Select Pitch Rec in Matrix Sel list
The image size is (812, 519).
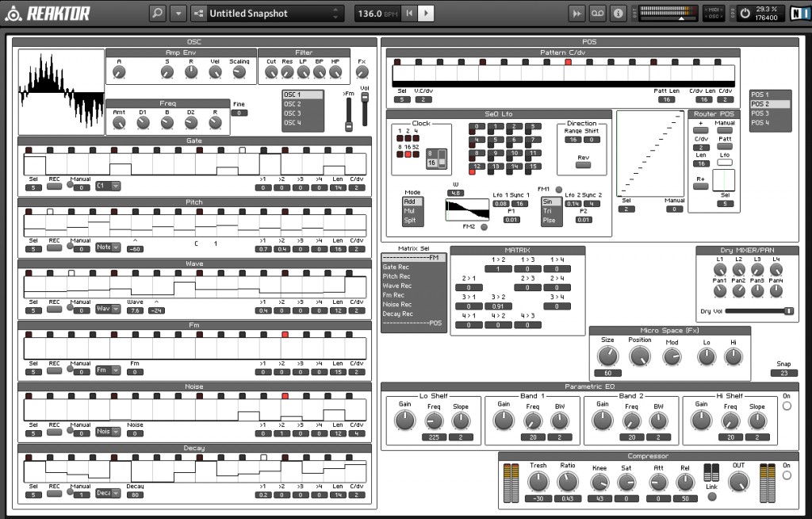[413, 276]
